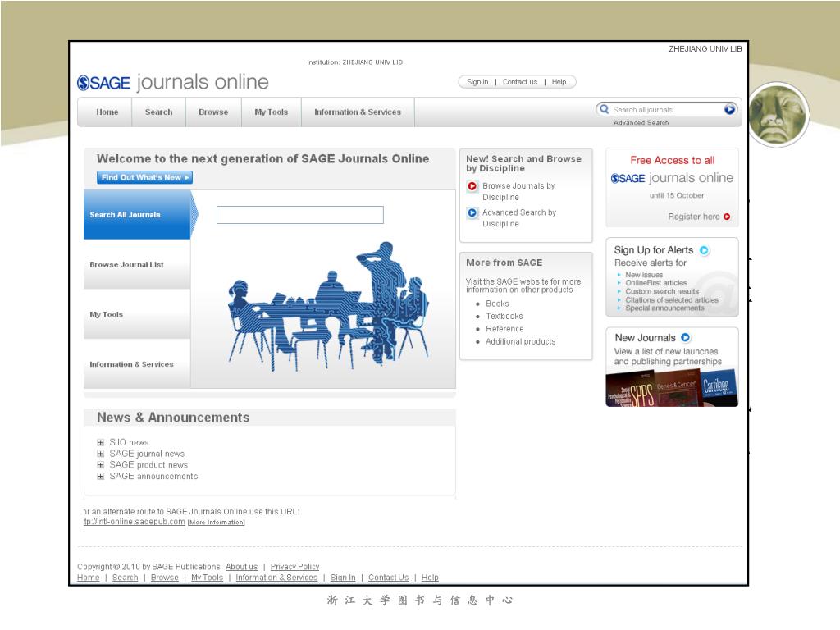Click the Additional products link
The image size is (840, 630).
tap(520, 342)
